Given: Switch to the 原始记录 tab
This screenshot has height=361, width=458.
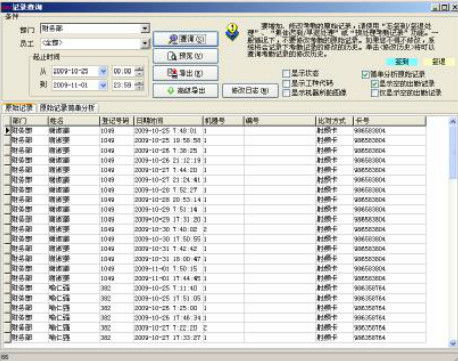Looking at the screenshot, I should (19, 108).
